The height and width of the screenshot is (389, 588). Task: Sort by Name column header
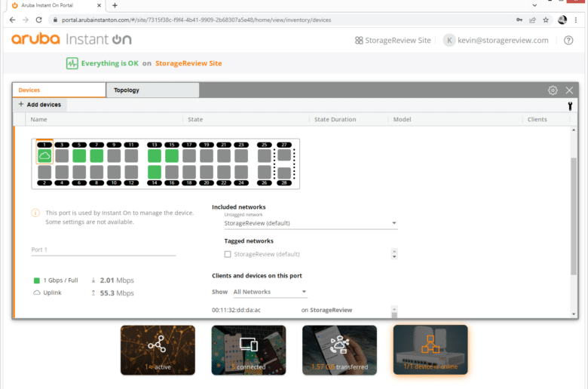click(x=38, y=119)
